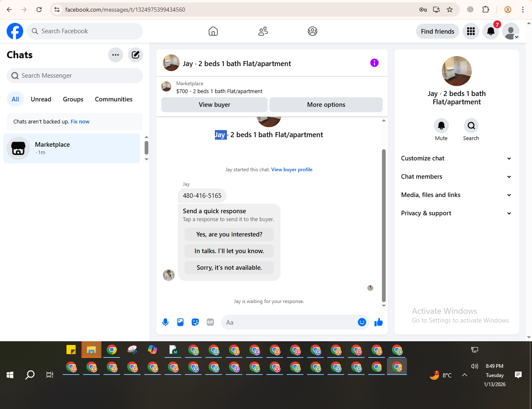Screen dimensions: 532x409
Task: Click the Aa message input field
Action: 290,323
